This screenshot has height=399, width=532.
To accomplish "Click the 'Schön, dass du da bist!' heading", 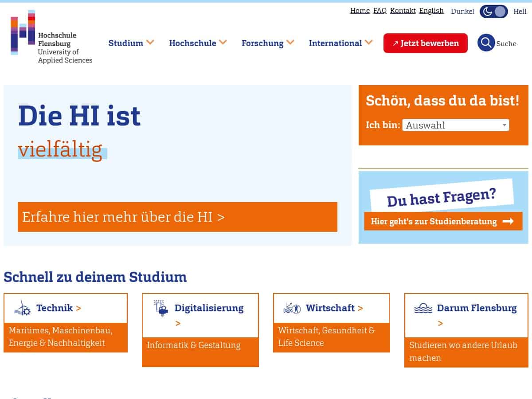I will (x=442, y=100).
